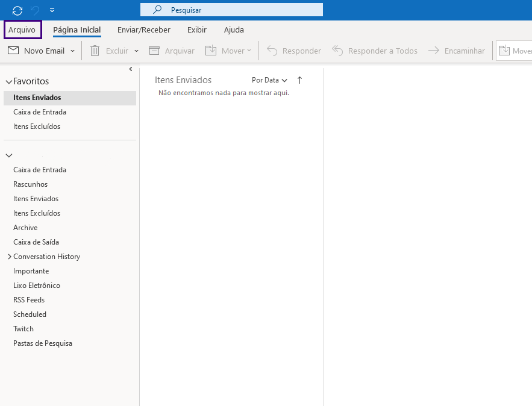Image resolution: width=532 pixels, height=406 pixels.
Task: Expand the Excluir dropdown arrow
Action: click(136, 51)
